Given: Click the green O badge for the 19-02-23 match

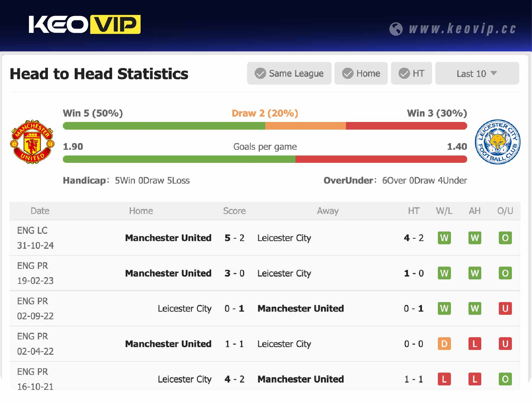Looking at the screenshot, I should pos(505,273).
